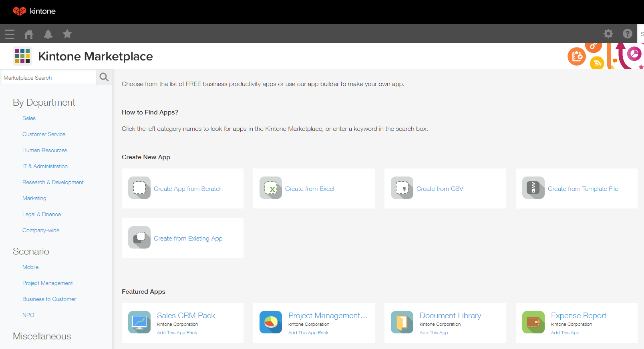Click the Miscellaneous heading
Image resolution: width=644 pixels, height=349 pixels.
[x=42, y=337]
